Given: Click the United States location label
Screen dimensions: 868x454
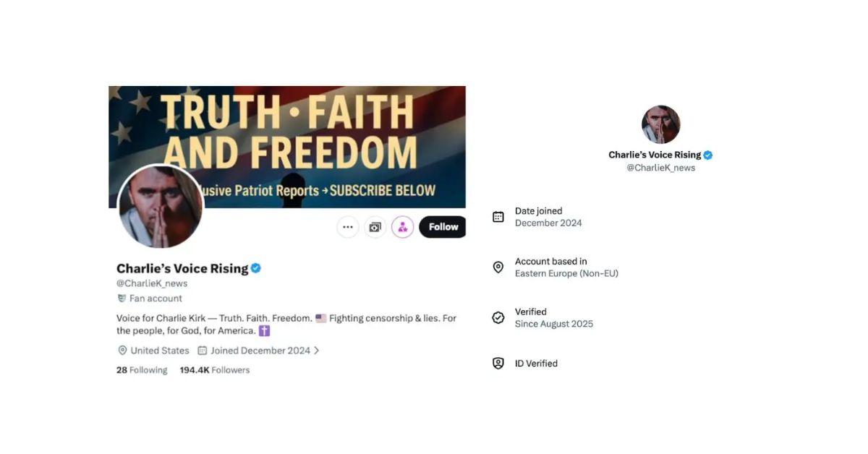Looking at the screenshot, I should tap(159, 350).
